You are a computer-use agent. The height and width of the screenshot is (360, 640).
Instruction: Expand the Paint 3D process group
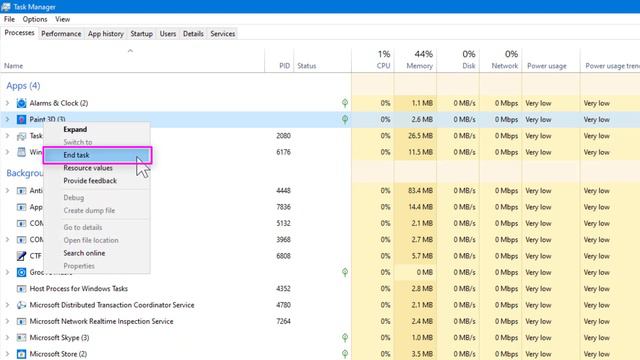tap(7, 120)
